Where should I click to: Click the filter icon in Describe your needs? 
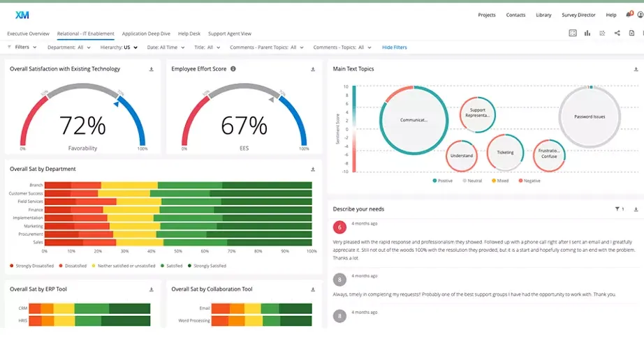[x=618, y=209]
